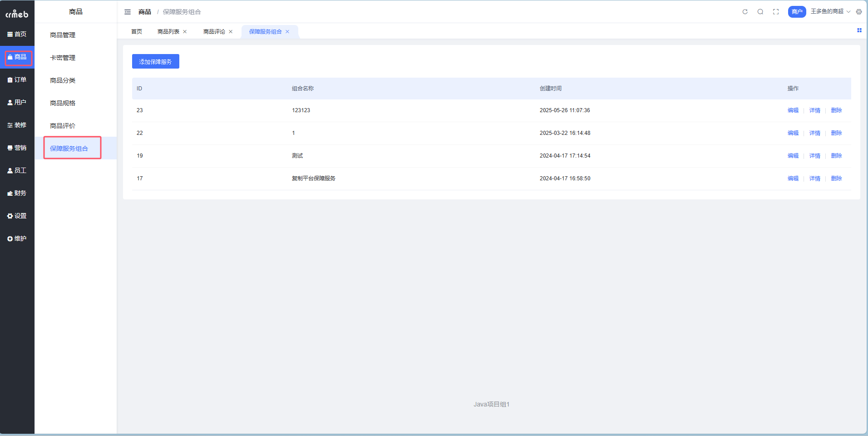Open tab grid menu icon
This screenshot has height=436, width=868.
pyautogui.click(x=859, y=30)
